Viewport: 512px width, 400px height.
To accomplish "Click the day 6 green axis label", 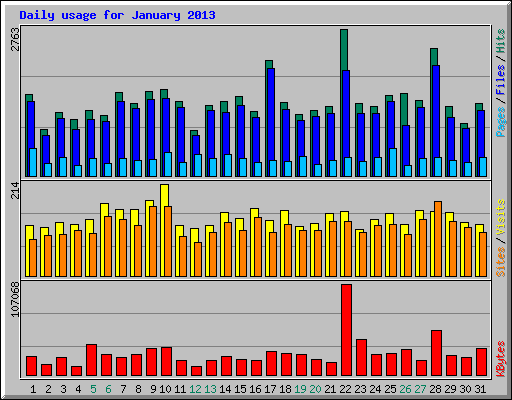I will point(108,389).
